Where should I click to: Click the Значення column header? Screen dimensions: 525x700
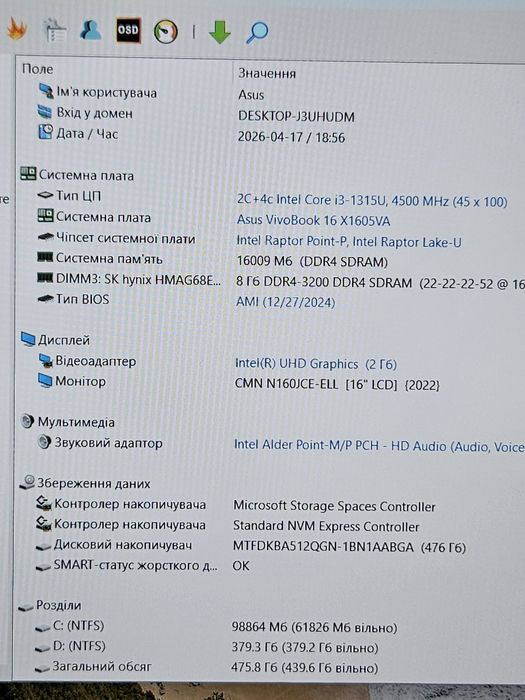(267, 73)
